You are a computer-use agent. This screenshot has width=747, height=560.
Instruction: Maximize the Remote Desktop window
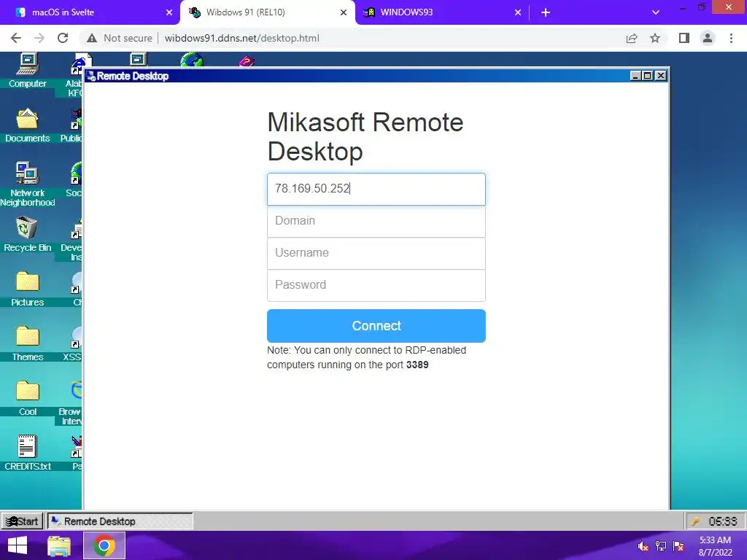pos(648,76)
